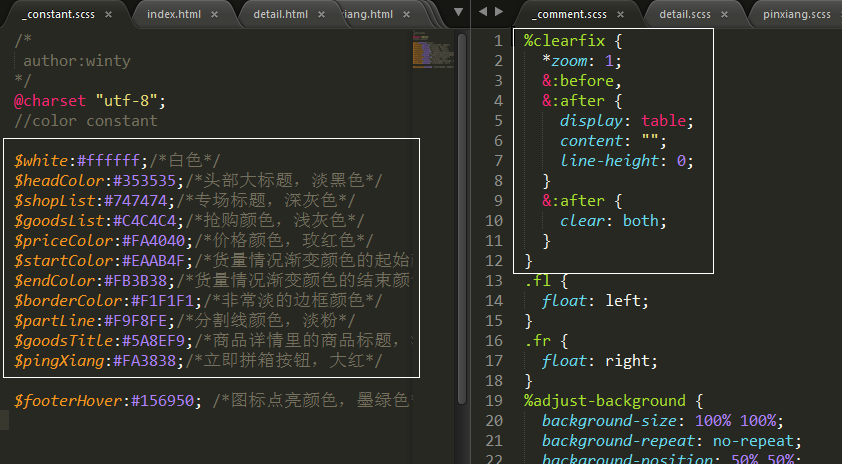Click the background-size: 100% 100% line

663,420
